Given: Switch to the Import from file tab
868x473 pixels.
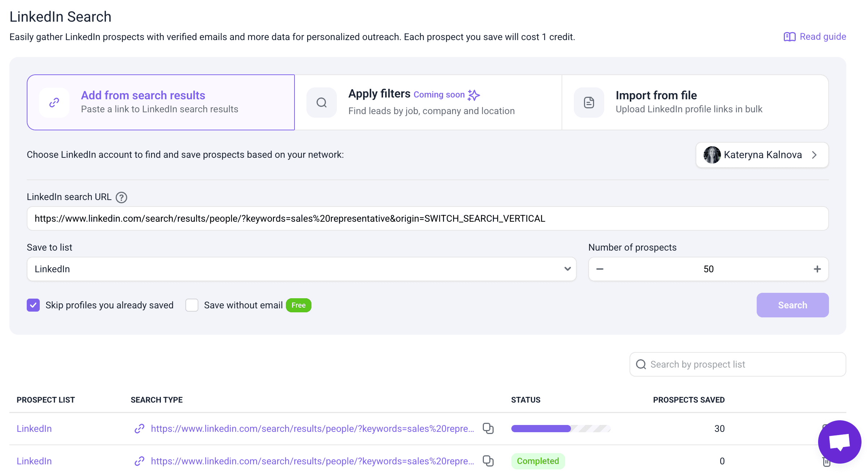Looking at the screenshot, I should click(695, 102).
